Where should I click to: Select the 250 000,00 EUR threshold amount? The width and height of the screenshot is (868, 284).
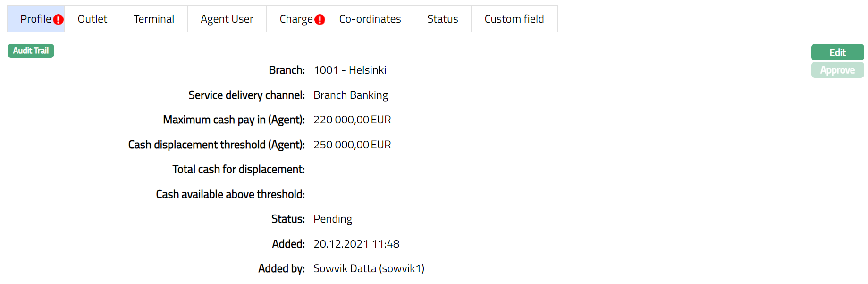(x=352, y=145)
